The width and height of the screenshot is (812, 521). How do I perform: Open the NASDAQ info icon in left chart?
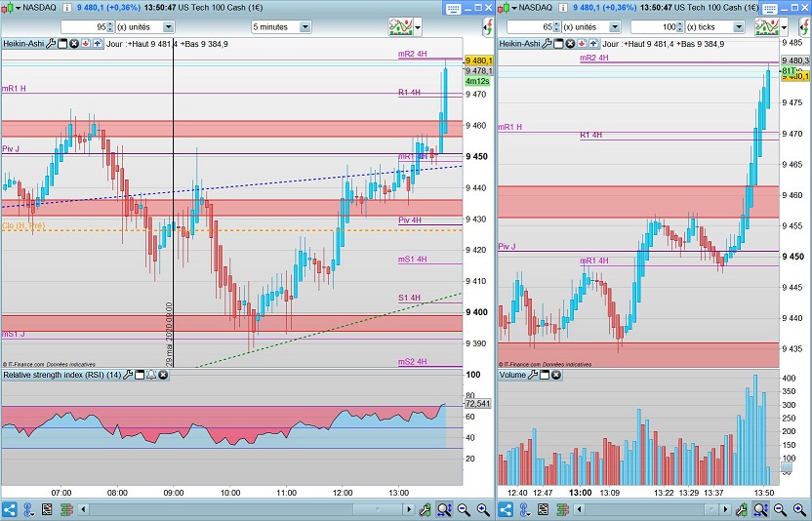pos(66,7)
